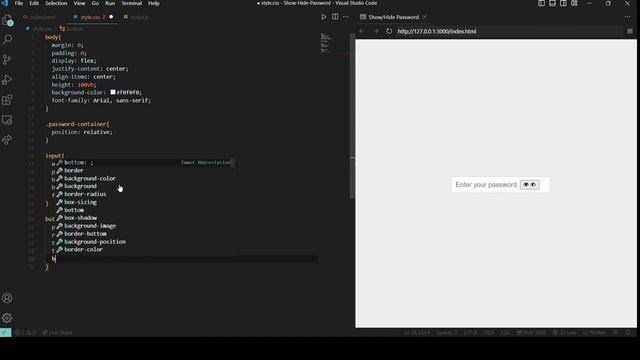The height and width of the screenshot is (360, 640).
Task: Click the notifications bell in status bar
Action: [629, 333]
